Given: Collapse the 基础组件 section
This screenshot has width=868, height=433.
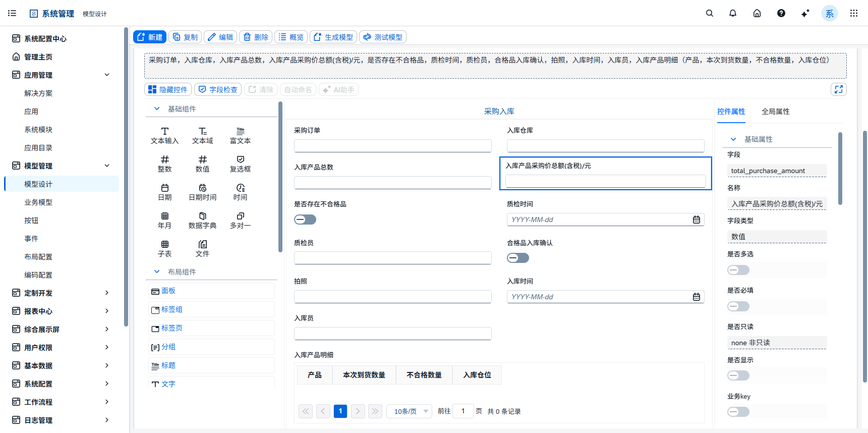Looking at the screenshot, I should tap(157, 109).
